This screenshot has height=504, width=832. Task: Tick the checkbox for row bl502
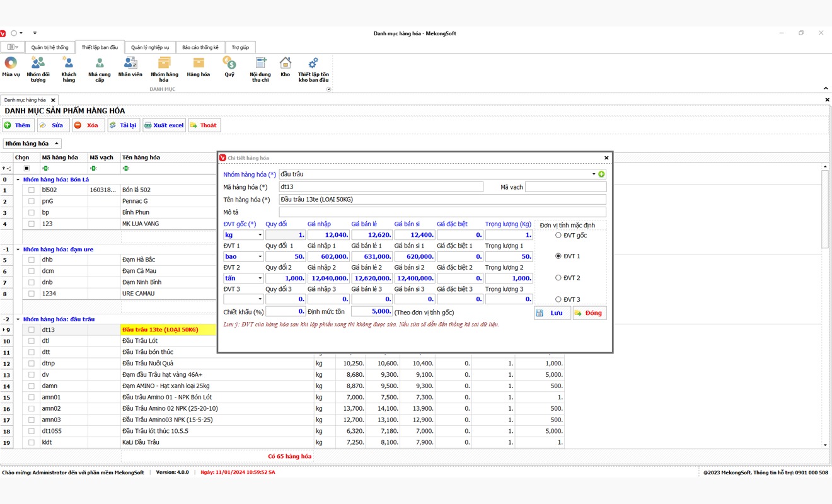[x=32, y=190]
